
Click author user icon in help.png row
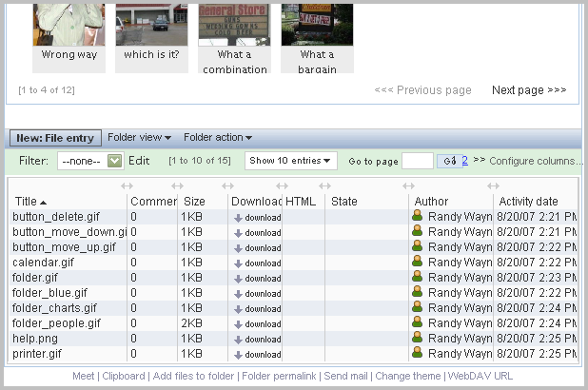(x=417, y=337)
